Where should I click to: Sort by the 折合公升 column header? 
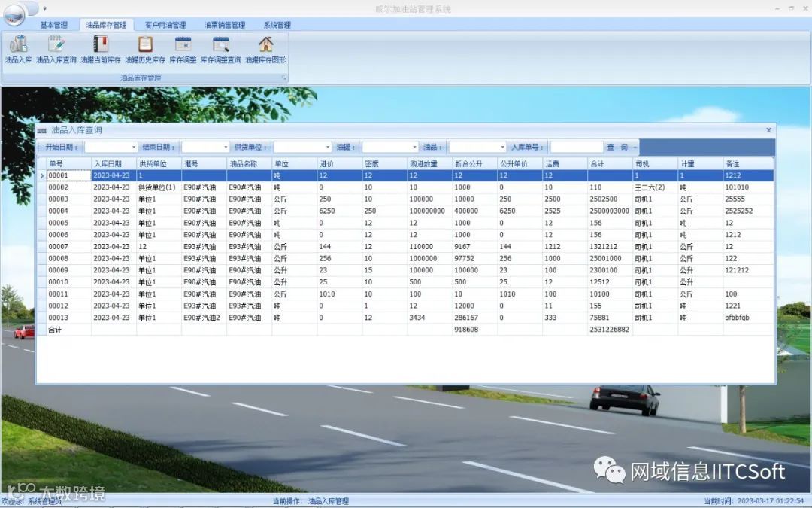(x=474, y=164)
